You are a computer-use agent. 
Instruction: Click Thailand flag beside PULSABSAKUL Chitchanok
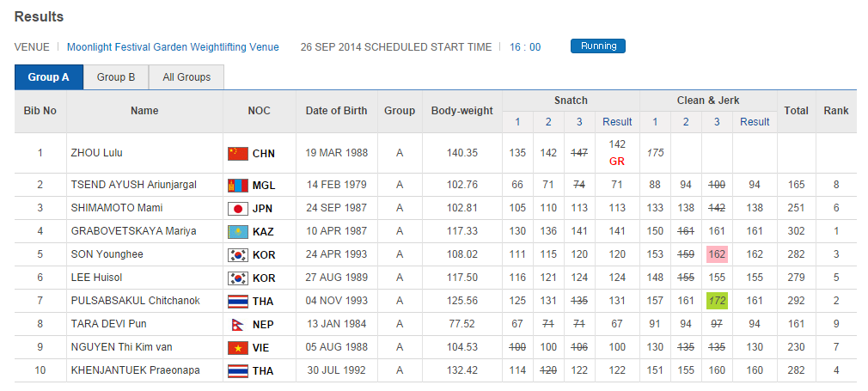[237, 301]
